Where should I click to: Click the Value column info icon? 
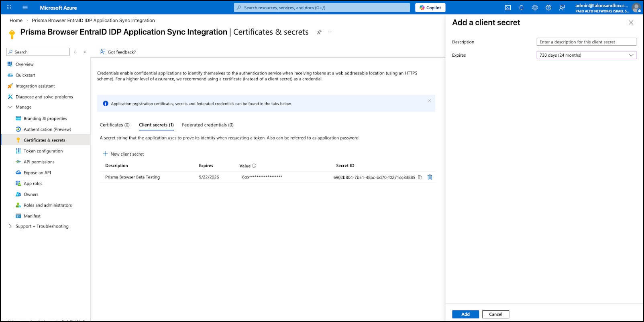click(254, 166)
